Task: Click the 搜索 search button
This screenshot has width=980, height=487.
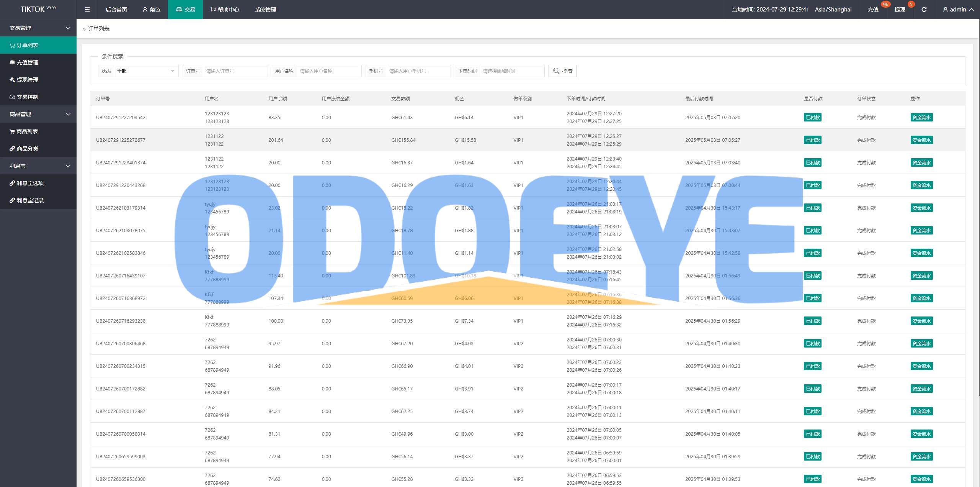Action: coord(563,71)
